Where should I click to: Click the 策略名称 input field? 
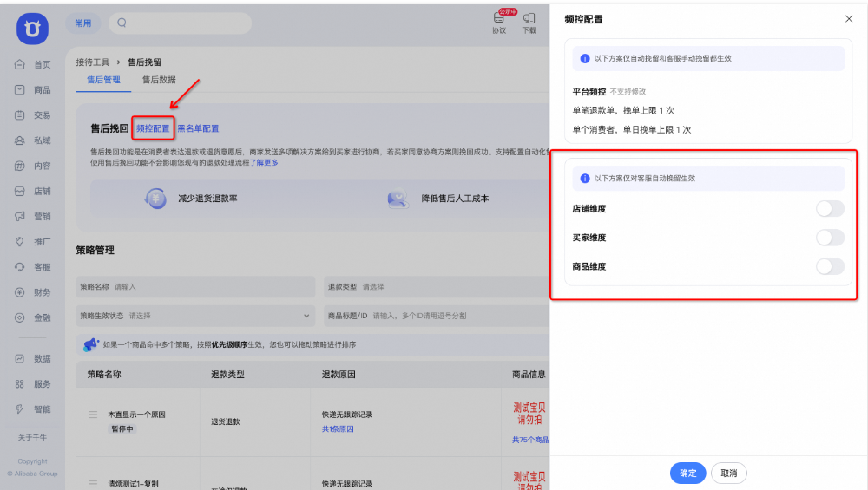195,286
